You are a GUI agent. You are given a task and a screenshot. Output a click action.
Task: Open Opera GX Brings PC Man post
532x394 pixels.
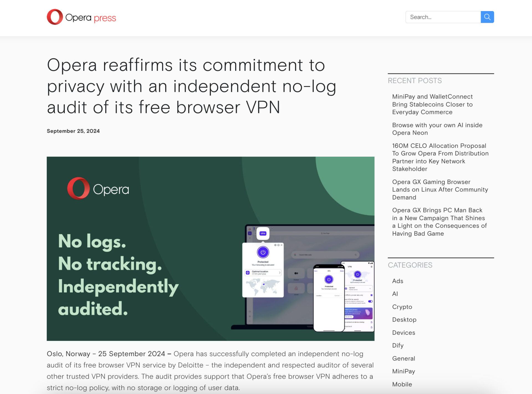(x=439, y=222)
